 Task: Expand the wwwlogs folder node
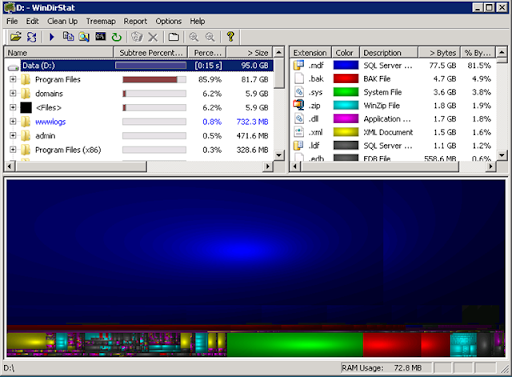(13, 122)
